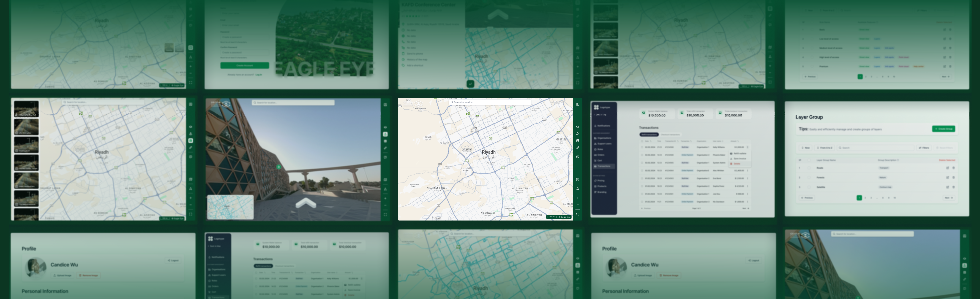Viewport: 980px width, 299px height.
Task: Open the layers stack icon on the center map sidebar
Action: (578, 127)
